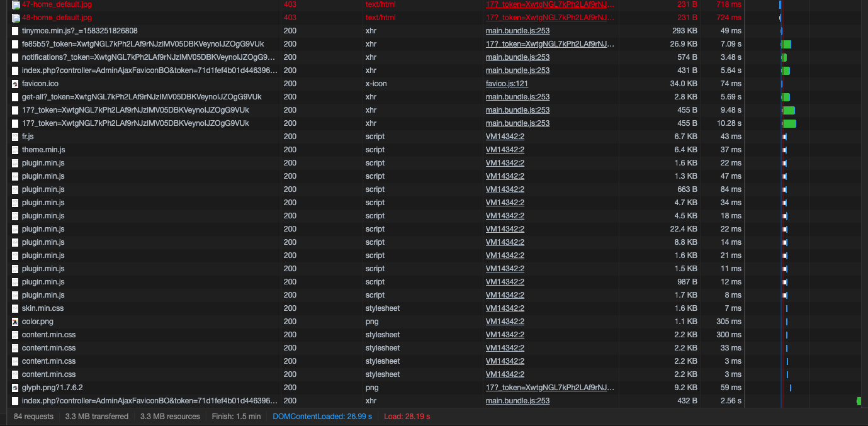868x426 pixels.
Task: Open the VM14342:2 initiator for skin.min.css
Action: coord(505,308)
